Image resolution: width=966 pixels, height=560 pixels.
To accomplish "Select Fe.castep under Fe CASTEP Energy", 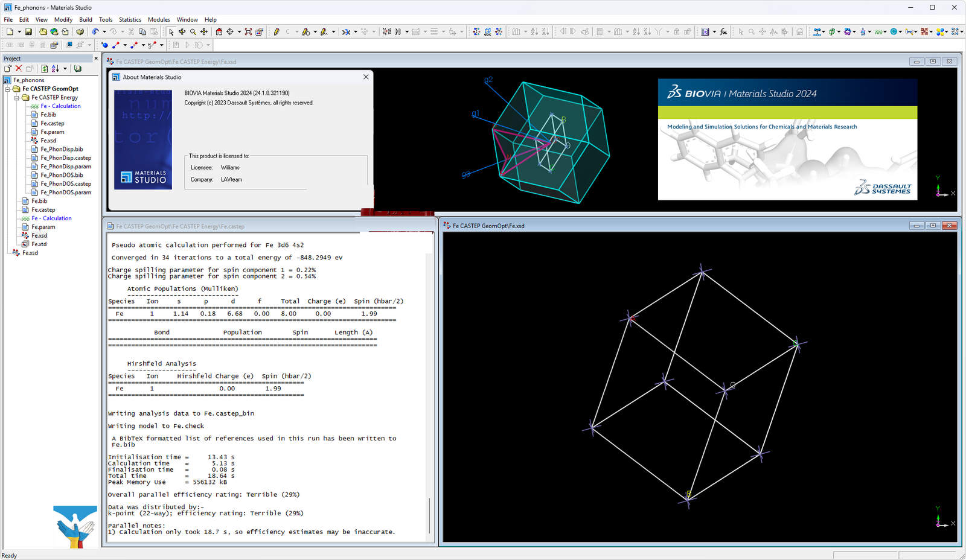I will pyautogui.click(x=53, y=123).
